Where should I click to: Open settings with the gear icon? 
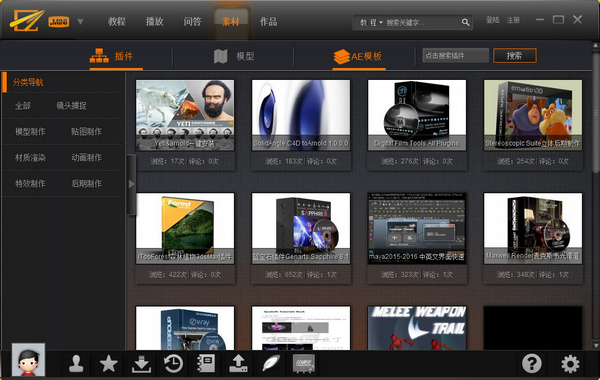click(570, 364)
